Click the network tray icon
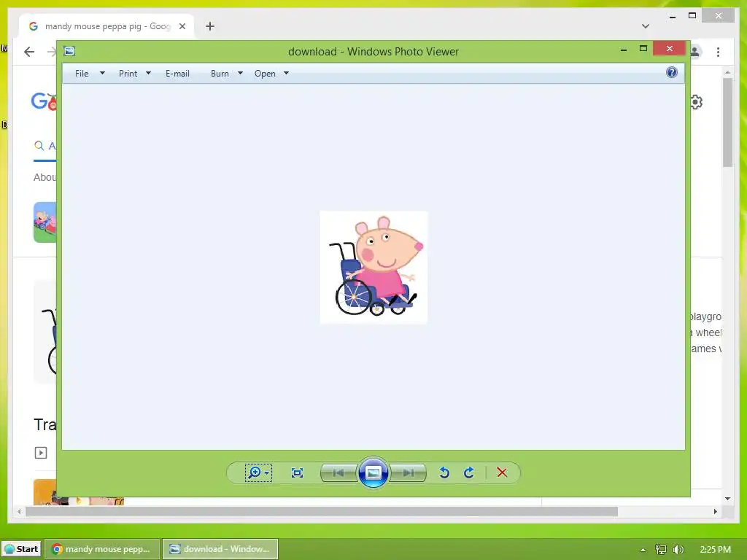 (661, 550)
